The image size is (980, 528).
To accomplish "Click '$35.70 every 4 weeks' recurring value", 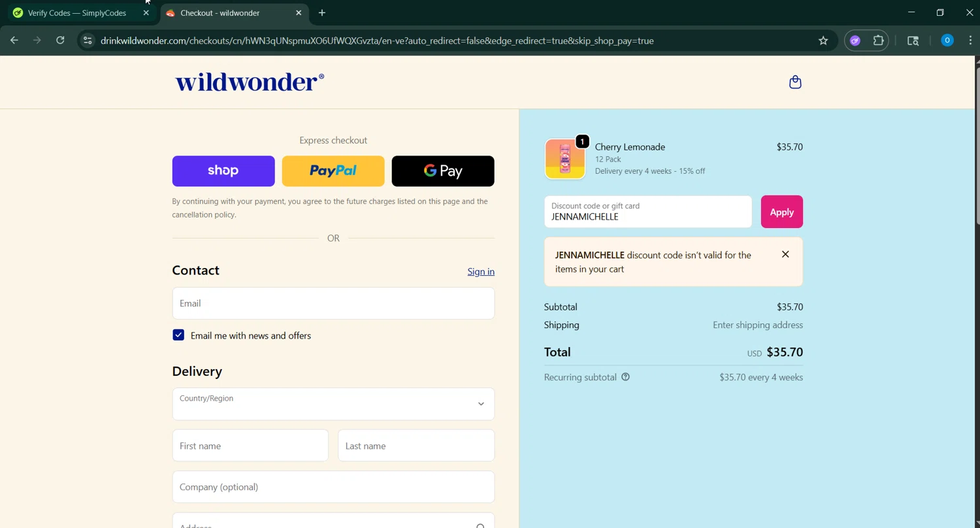I will [x=761, y=377].
